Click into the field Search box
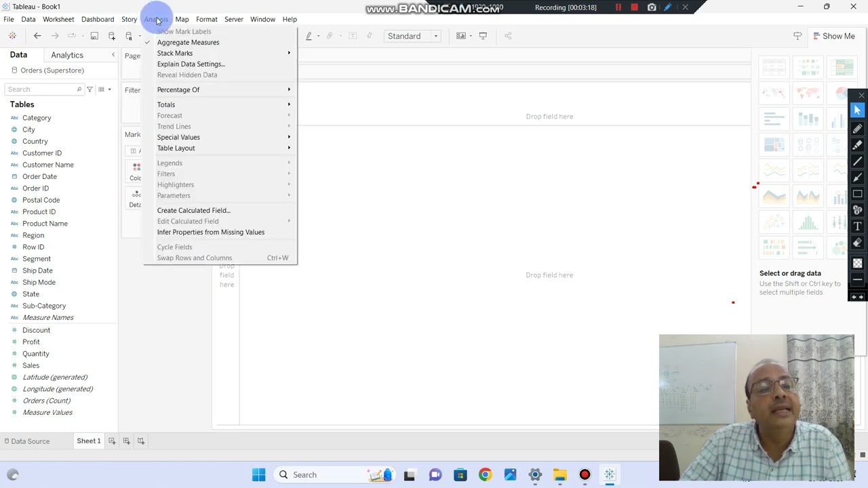868x488 pixels. coord(43,89)
